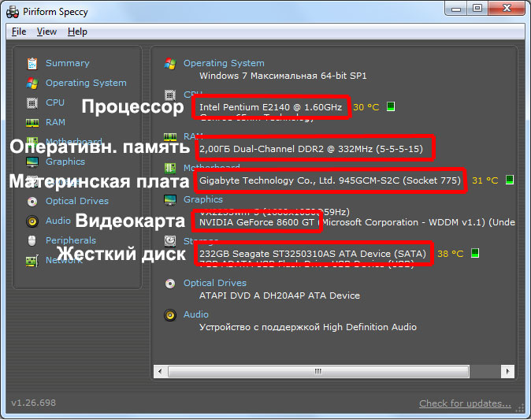This screenshot has height=420, width=531.
Task: Click the Gigabyte 945GCM-S2C text
Action: tap(330, 180)
